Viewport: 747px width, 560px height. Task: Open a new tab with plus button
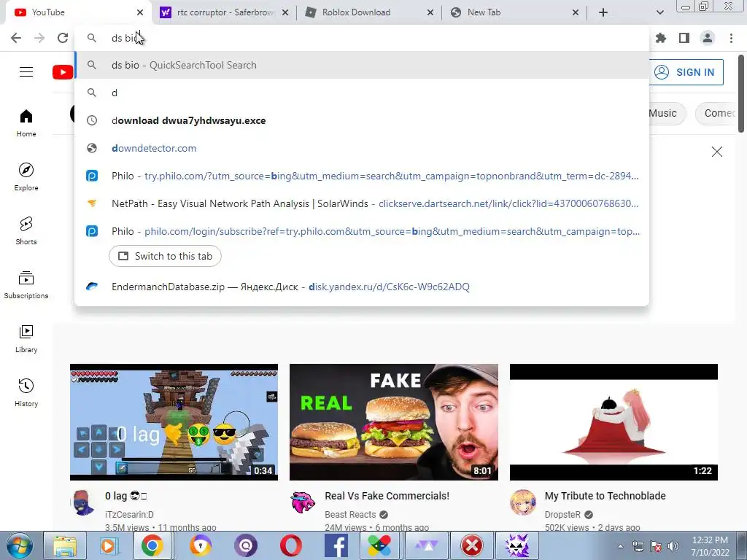coord(603,12)
